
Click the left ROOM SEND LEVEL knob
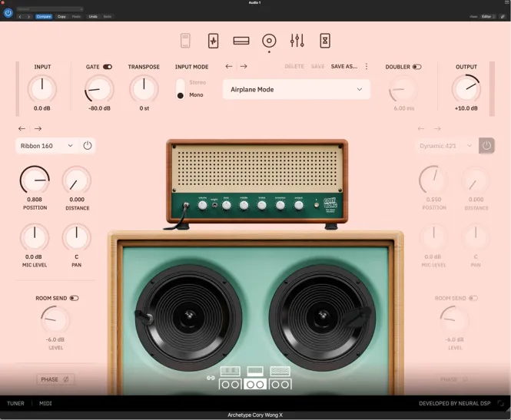coord(55,319)
